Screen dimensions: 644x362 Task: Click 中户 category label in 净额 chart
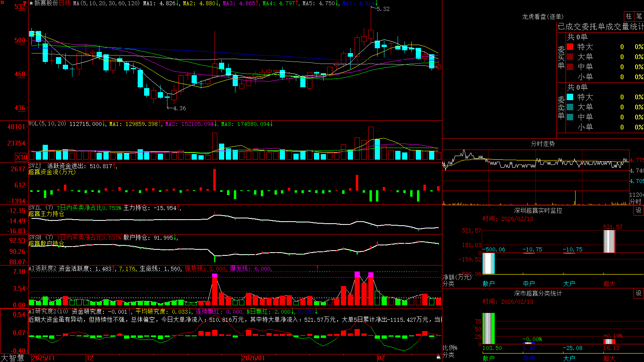tap(529, 284)
